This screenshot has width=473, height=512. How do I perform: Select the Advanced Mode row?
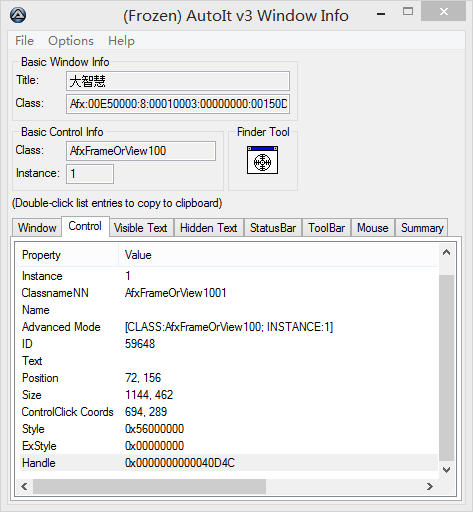[228, 327]
